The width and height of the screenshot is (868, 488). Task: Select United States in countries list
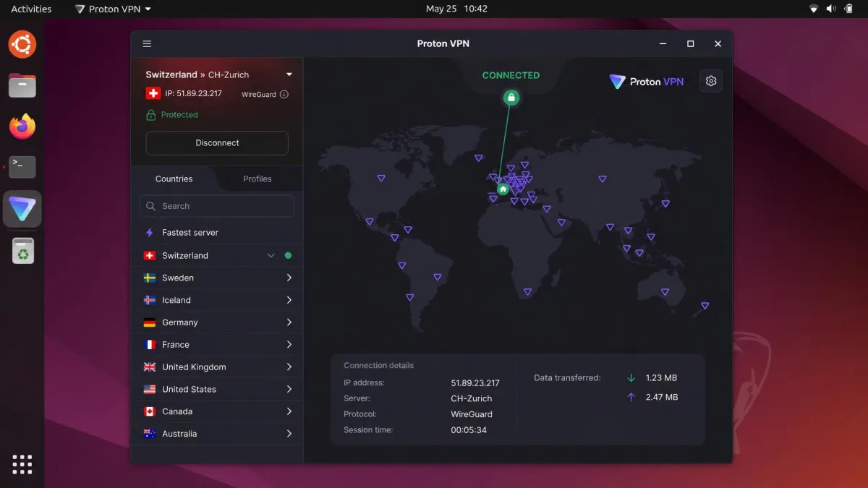[217, 389]
